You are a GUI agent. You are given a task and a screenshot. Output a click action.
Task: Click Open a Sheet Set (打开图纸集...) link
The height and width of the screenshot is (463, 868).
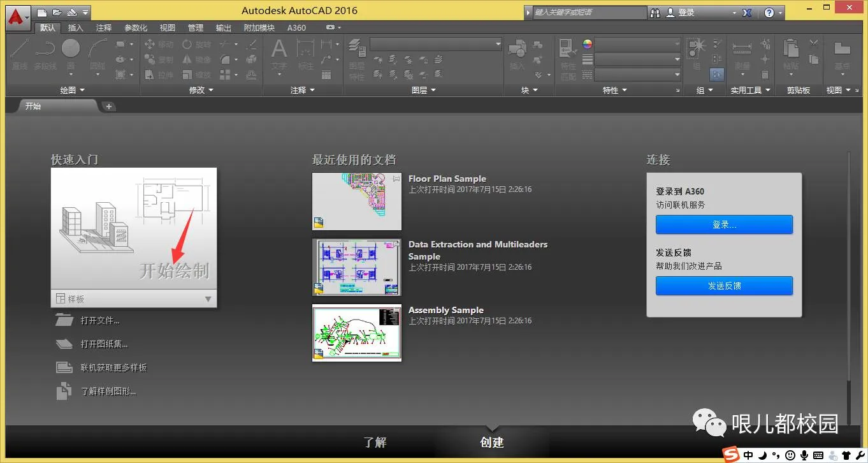105,344
